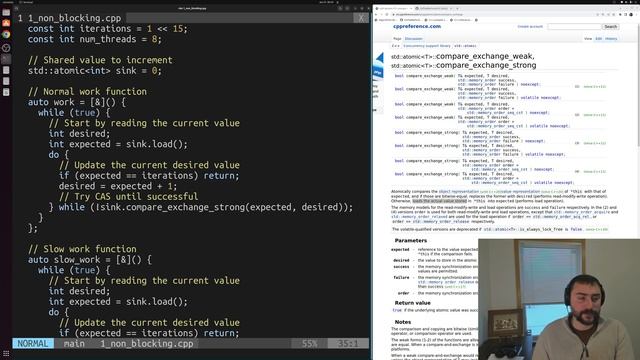This screenshot has width=640, height=360.
Task: Click the browser page vertical scrollbar
Action: [x=638, y=86]
